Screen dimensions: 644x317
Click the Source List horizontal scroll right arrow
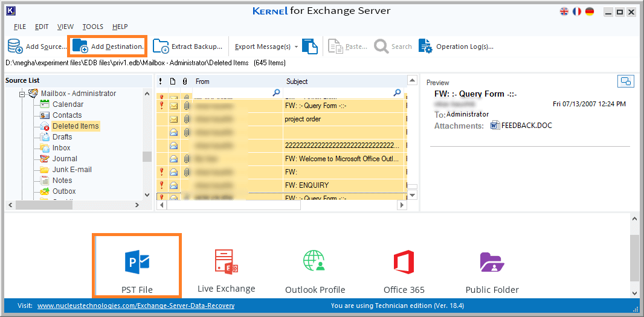[137, 205]
